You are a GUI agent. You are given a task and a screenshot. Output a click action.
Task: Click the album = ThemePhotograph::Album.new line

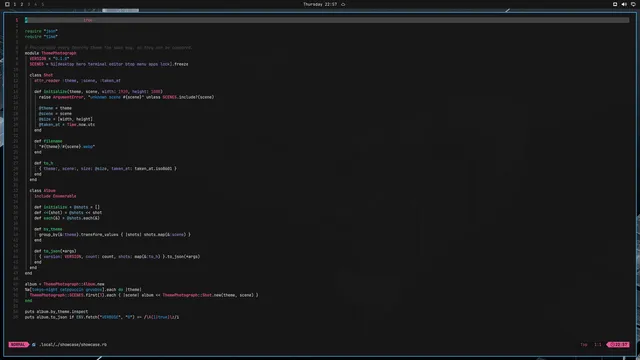(x=64, y=284)
